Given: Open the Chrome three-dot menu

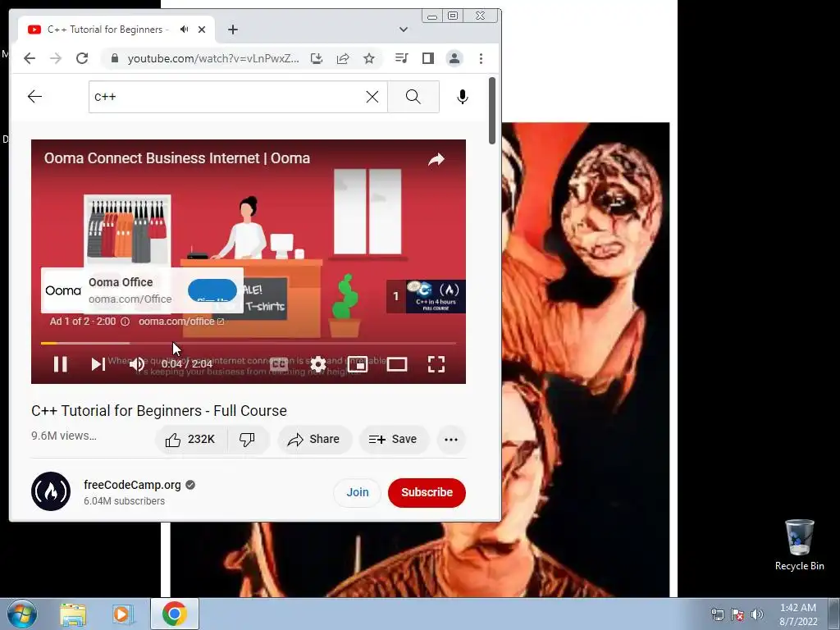Looking at the screenshot, I should point(481,58).
